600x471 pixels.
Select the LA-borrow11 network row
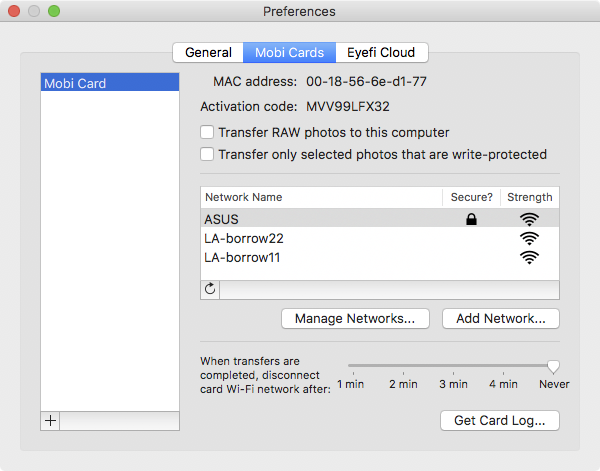point(320,257)
